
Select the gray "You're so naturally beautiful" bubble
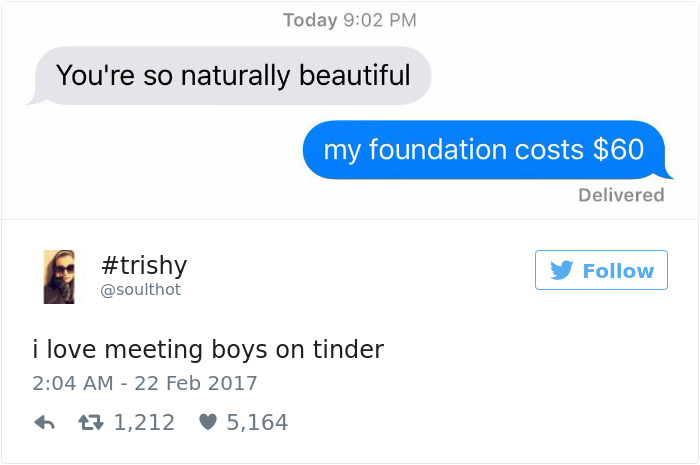point(233,75)
